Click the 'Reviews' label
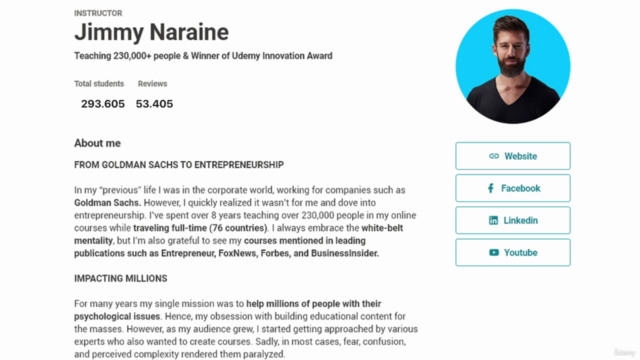 [152, 84]
